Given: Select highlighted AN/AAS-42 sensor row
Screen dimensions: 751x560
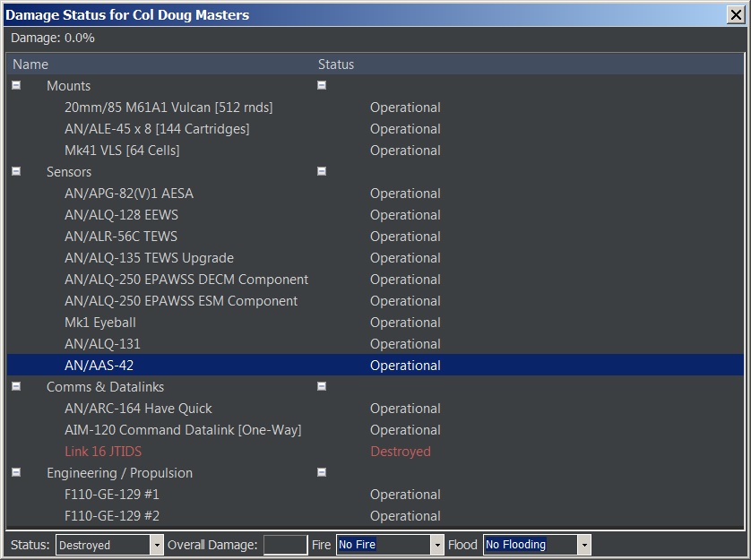Looking at the screenshot, I should click(375, 365).
